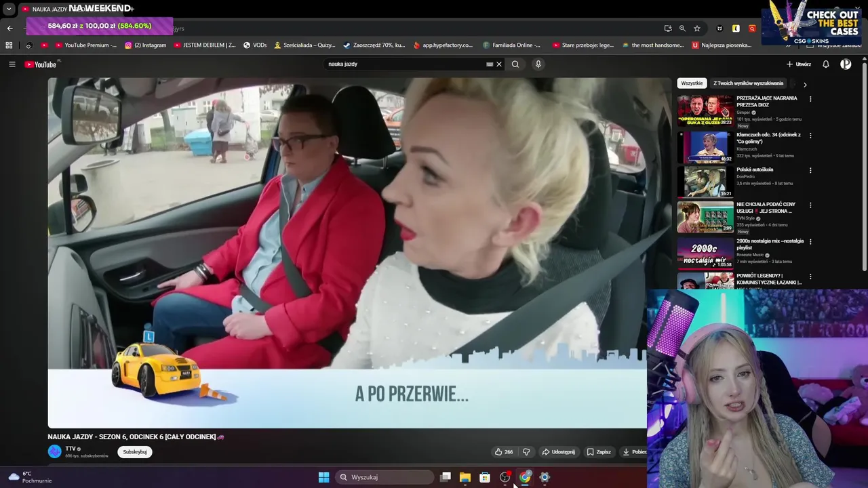Open Chrome from the taskbar

pyautogui.click(x=525, y=477)
